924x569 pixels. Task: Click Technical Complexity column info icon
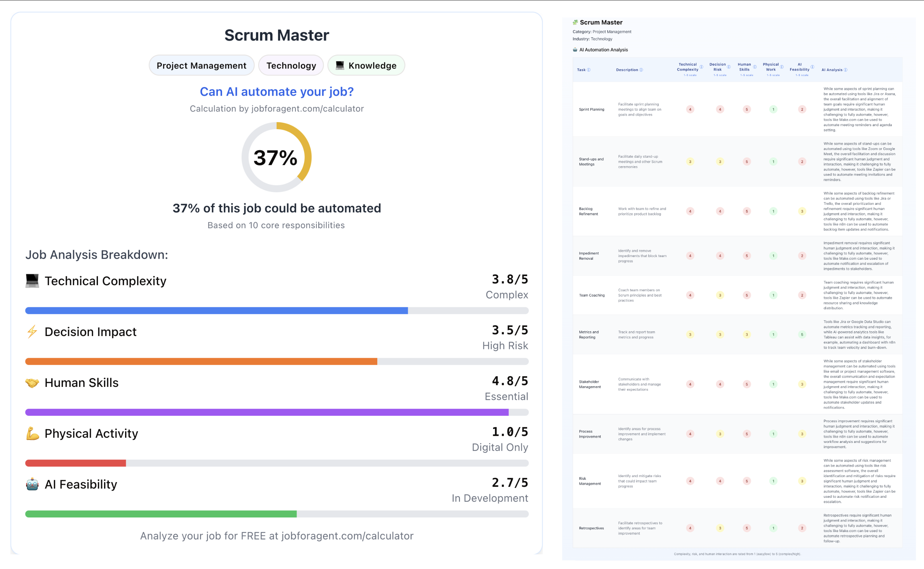coord(701,67)
